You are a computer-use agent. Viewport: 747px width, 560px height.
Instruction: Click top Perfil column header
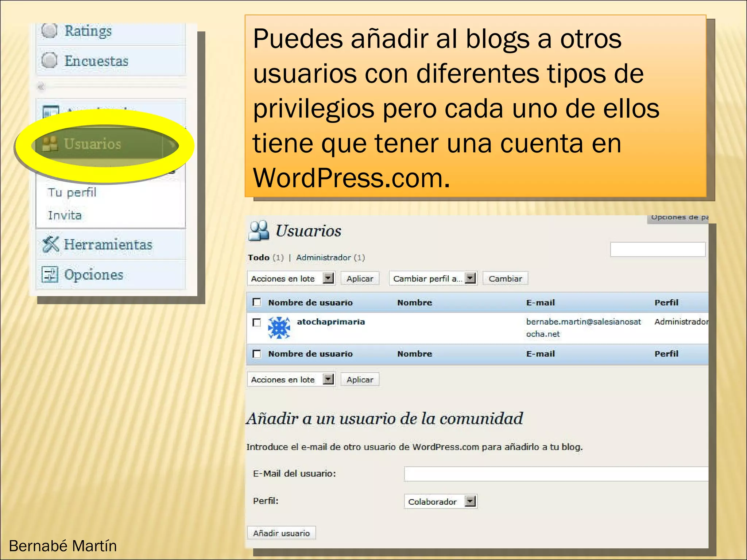(x=666, y=302)
